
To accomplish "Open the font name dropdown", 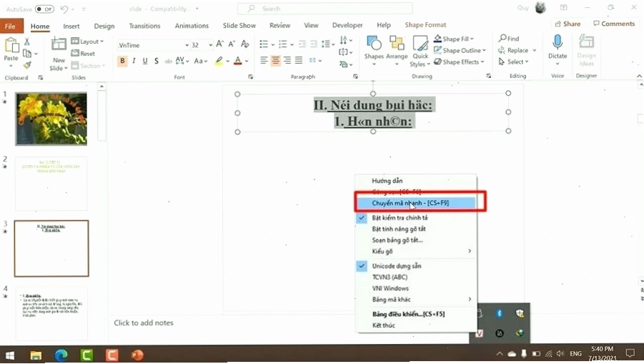I will click(187, 45).
